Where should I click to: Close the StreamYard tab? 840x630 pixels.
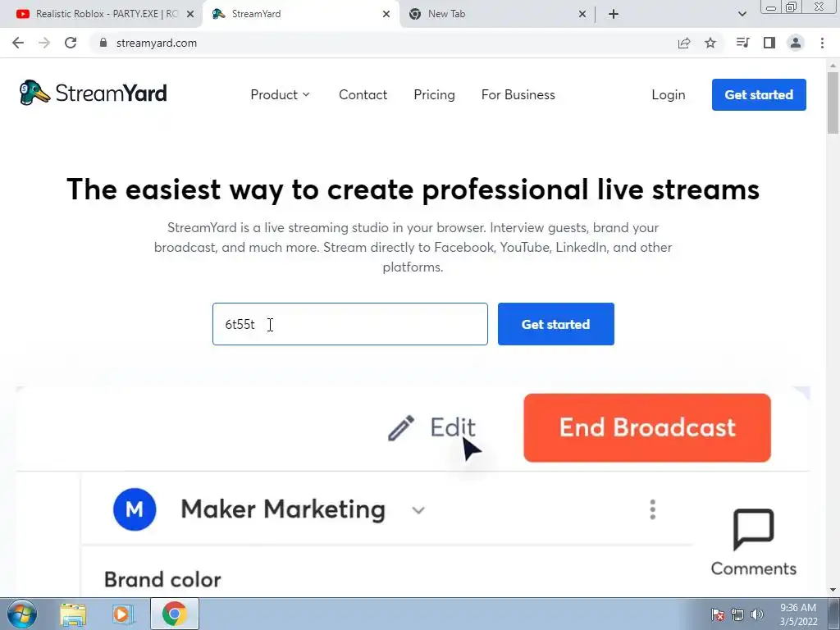point(386,15)
